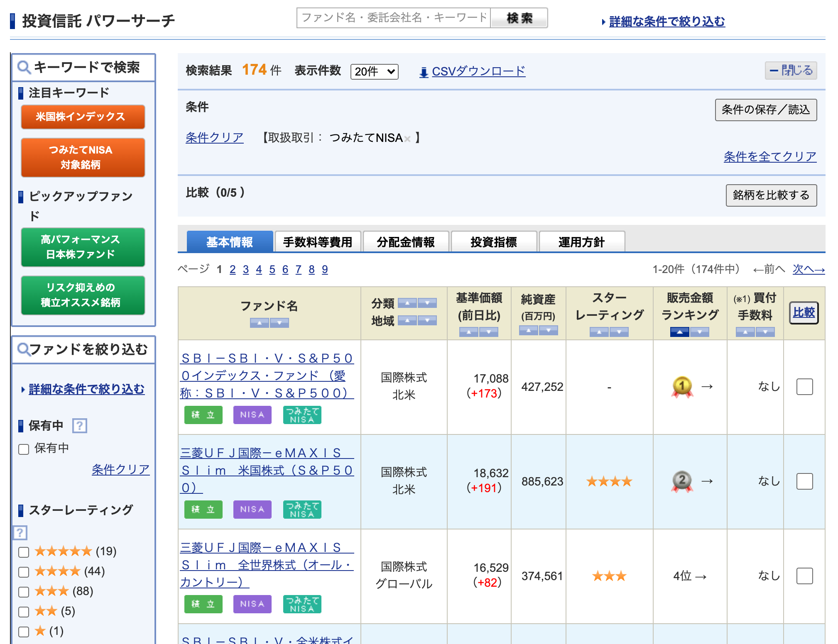Click 積立 badge of SBI V S&P500
838x644 pixels.
coord(203,415)
